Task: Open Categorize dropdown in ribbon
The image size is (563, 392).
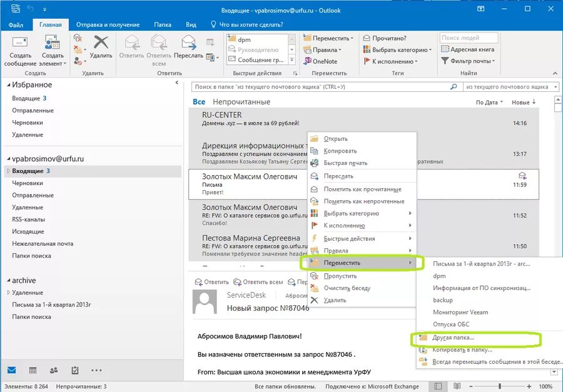Action: click(397, 50)
